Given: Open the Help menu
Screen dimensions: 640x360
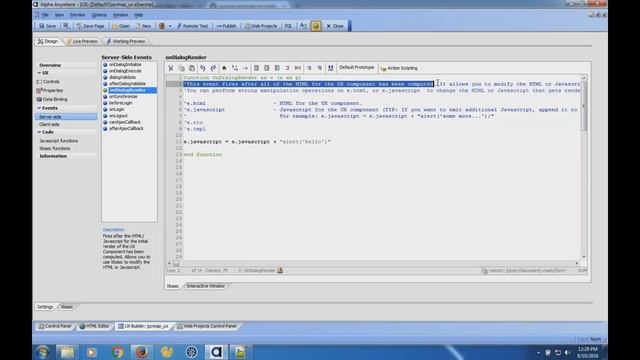Looking at the screenshot, I should 139,15.
